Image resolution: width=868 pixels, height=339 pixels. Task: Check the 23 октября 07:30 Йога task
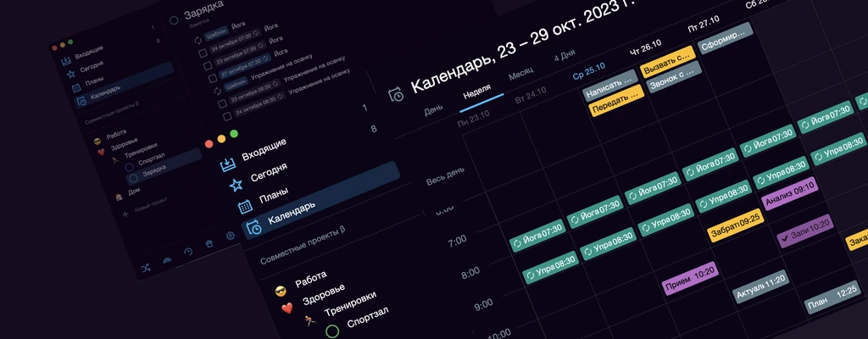coord(208,66)
